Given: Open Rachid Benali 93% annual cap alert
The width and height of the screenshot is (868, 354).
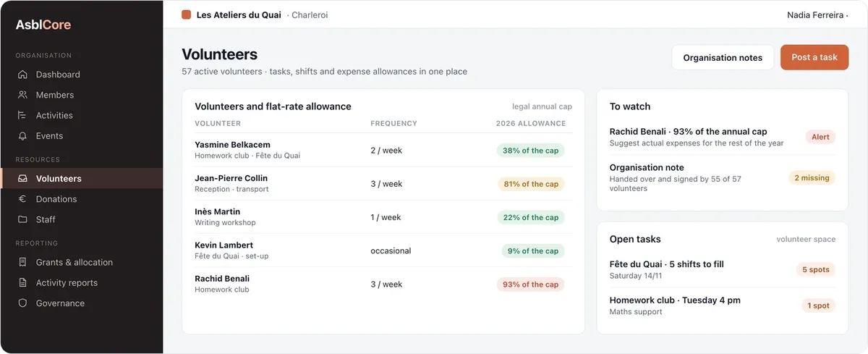Looking at the screenshot, I should tap(723, 137).
